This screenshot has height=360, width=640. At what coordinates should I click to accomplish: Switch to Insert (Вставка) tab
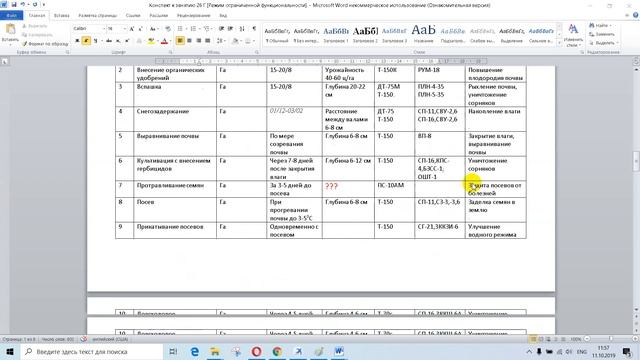[62, 16]
